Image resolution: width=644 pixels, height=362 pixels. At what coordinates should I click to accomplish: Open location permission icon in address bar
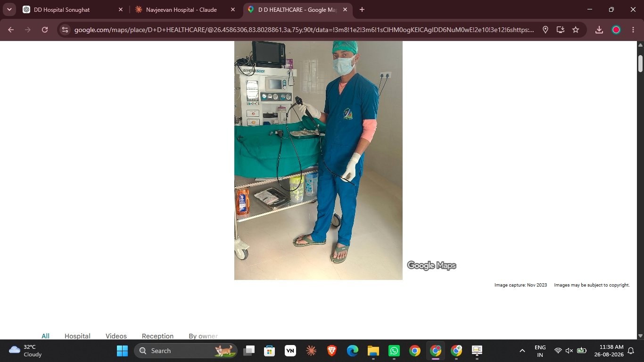(x=545, y=30)
